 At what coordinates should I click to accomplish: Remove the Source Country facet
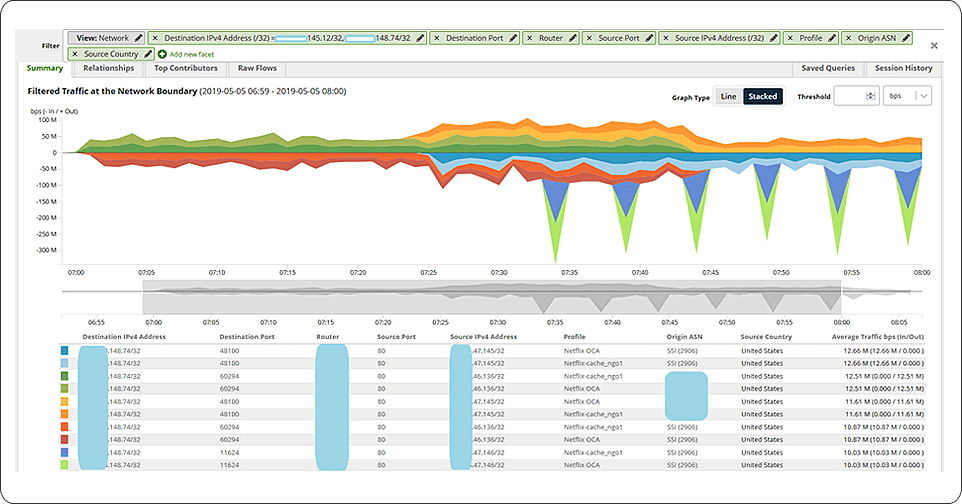[x=75, y=54]
